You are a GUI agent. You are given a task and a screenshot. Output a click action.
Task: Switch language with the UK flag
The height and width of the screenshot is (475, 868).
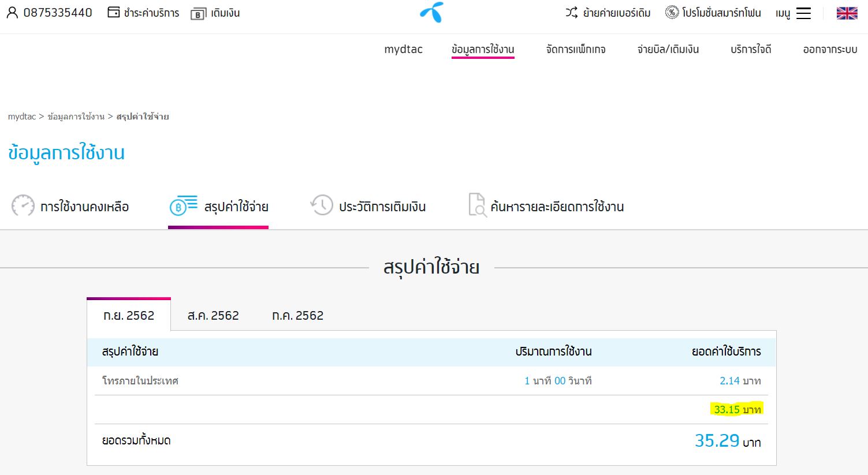pyautogui.click(x=847, y=13)
